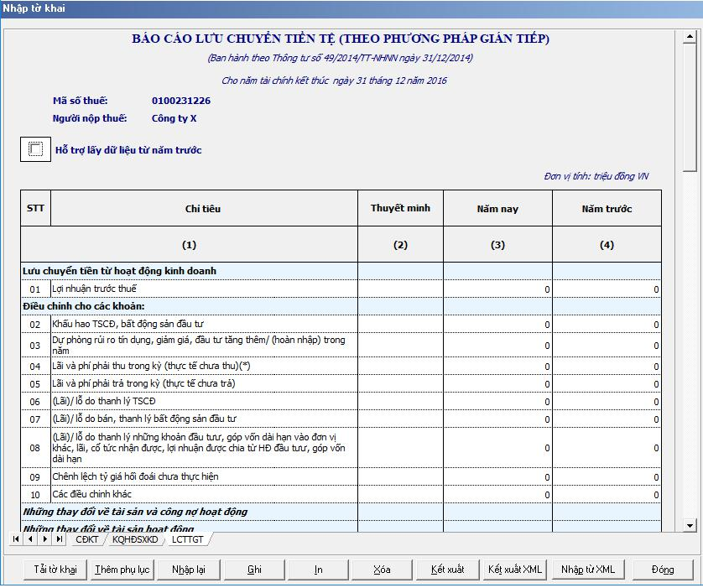
Task: Import data with 'Nhập từ XML' button
Action: pyautogui.click(x=588, y=570)
